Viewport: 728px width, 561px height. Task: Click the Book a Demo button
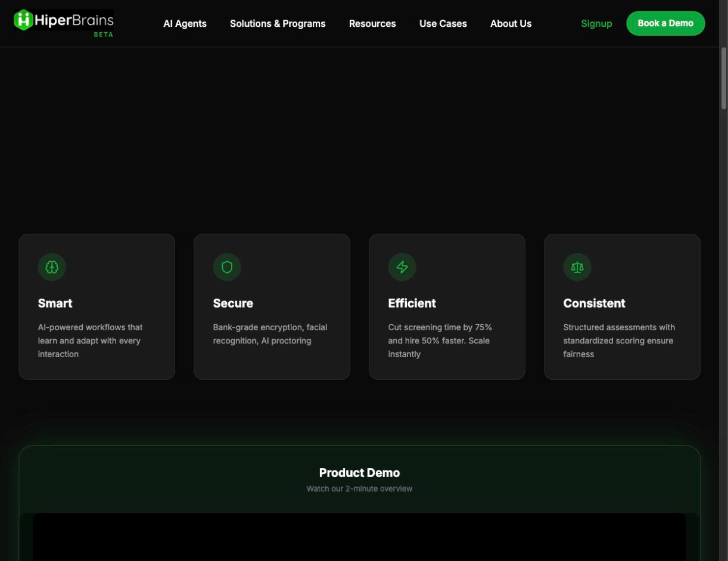(665, 23)
